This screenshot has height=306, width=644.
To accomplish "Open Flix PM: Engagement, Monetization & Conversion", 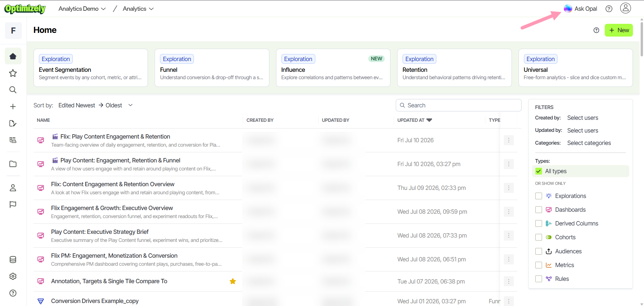I will [114, 256].
